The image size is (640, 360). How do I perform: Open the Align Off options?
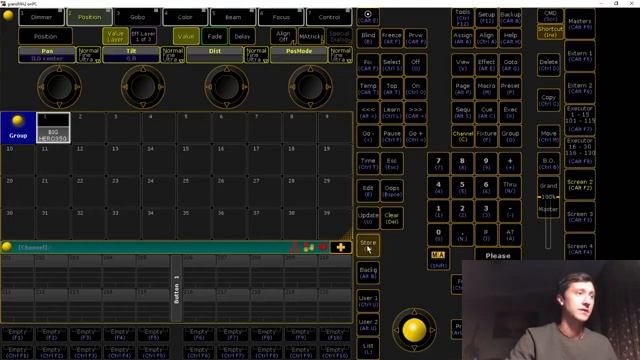point(283,36)
